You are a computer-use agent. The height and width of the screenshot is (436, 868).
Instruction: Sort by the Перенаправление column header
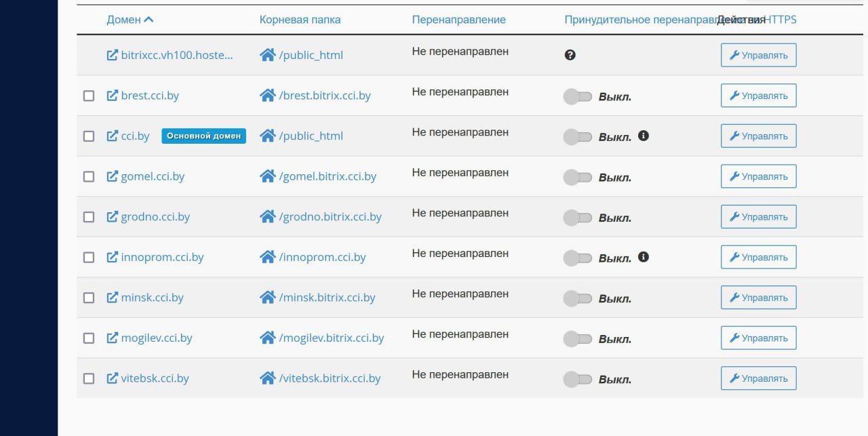458,20
